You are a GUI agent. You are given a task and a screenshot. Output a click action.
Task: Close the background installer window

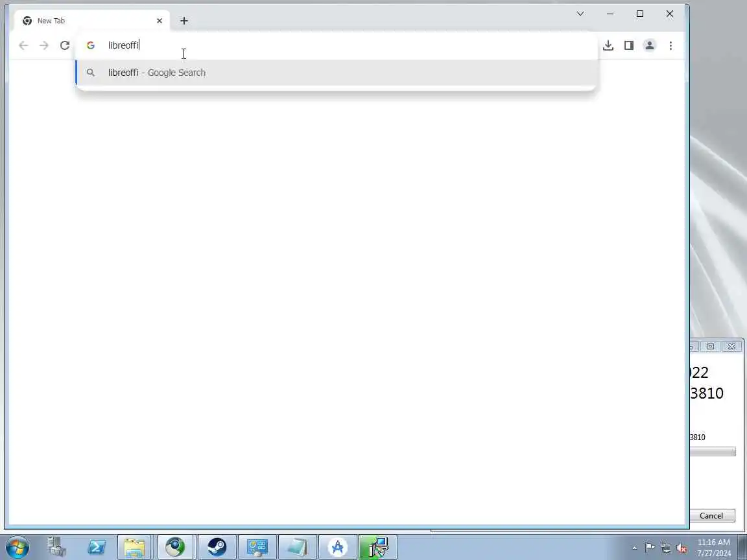tap(731, 346)
